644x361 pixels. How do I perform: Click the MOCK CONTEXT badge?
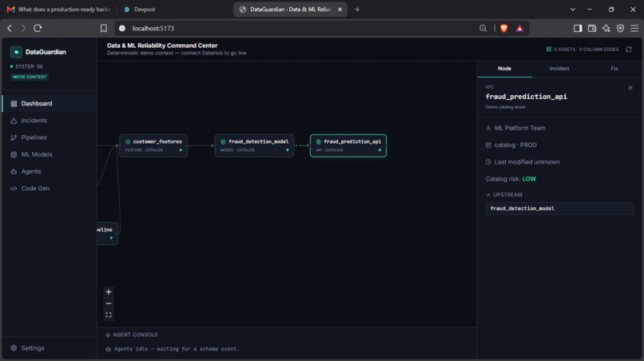pos(30,77)
